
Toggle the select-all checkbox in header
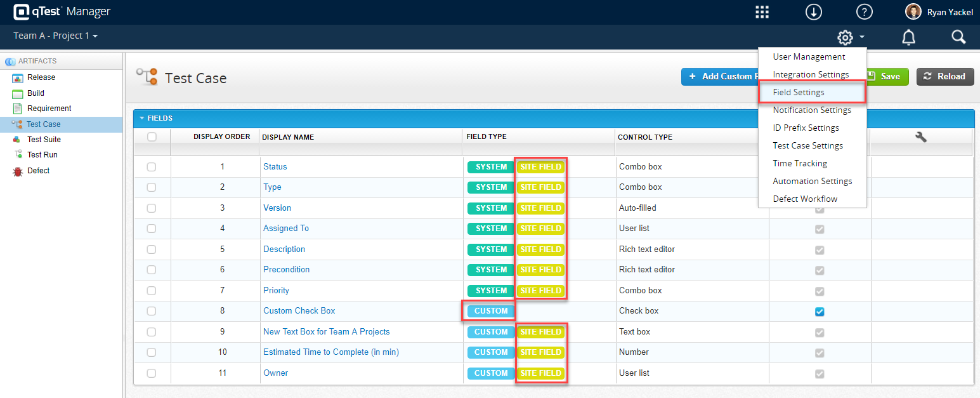coord(152,136)
